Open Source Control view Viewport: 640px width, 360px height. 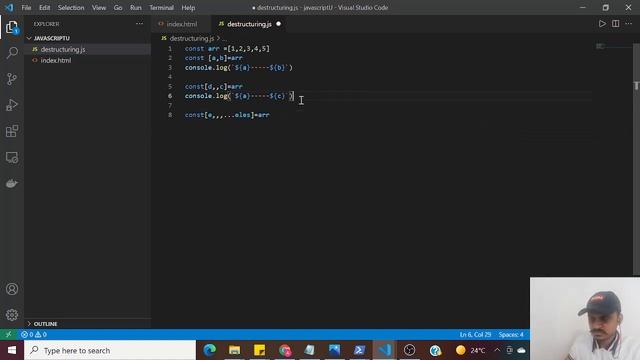click(12, 79)
